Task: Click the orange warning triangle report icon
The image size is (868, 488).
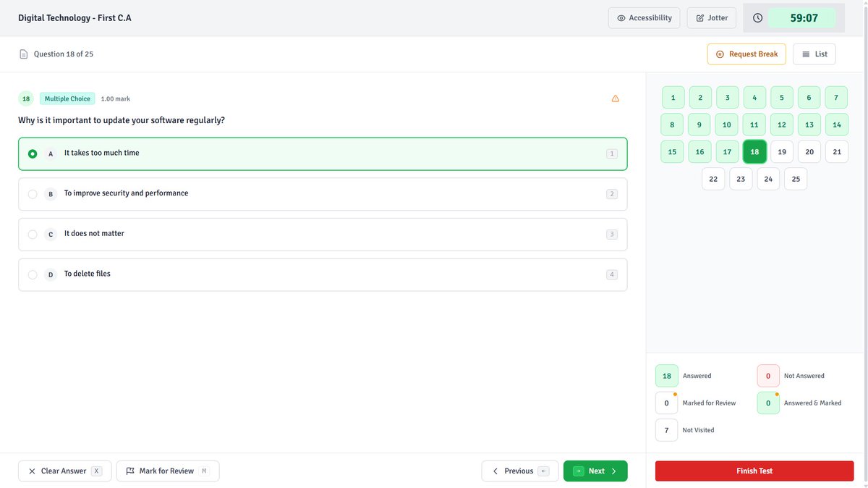Action: (616, 98)
